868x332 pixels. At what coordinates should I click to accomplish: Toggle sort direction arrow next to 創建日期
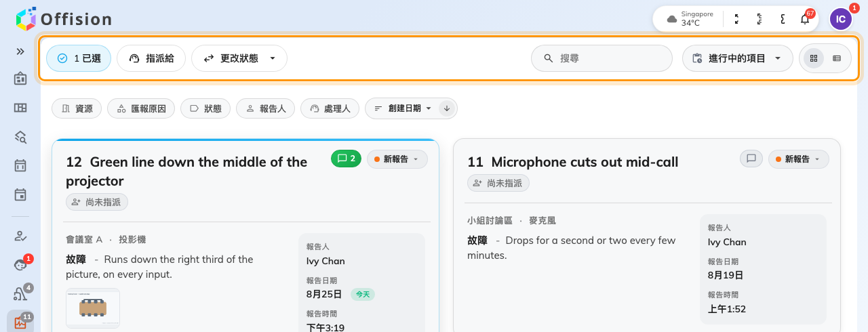pos(447,108)
